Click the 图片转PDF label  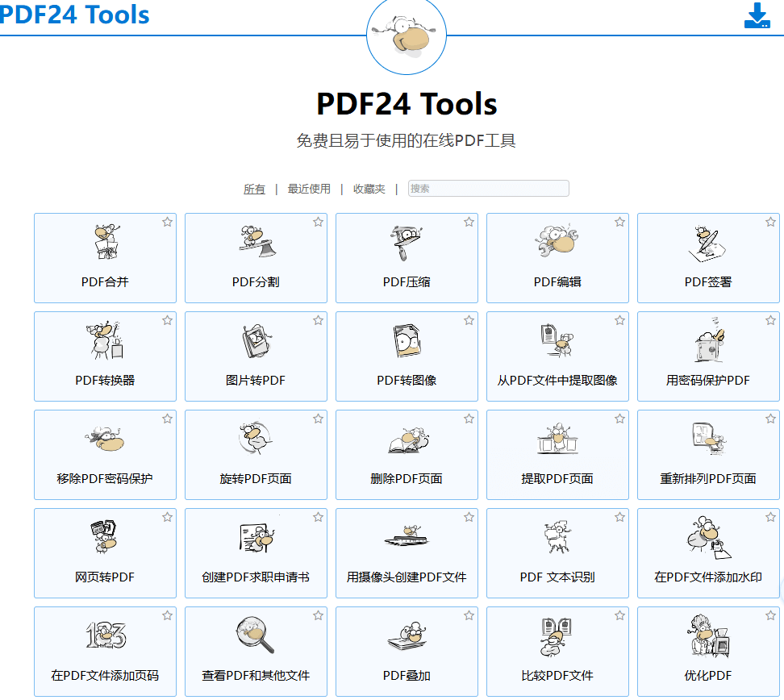tap(256, 381)
